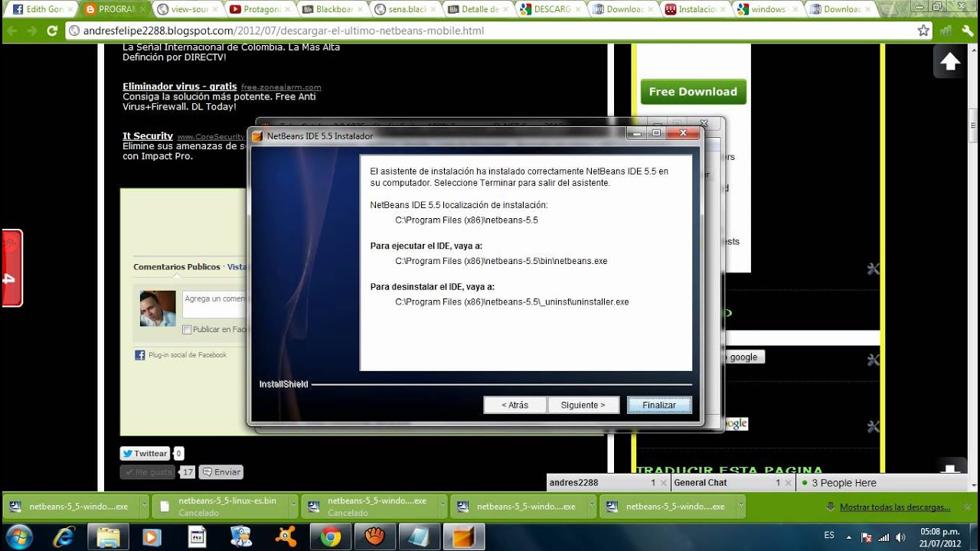Click the network connection tray icon

coord(884,537)
